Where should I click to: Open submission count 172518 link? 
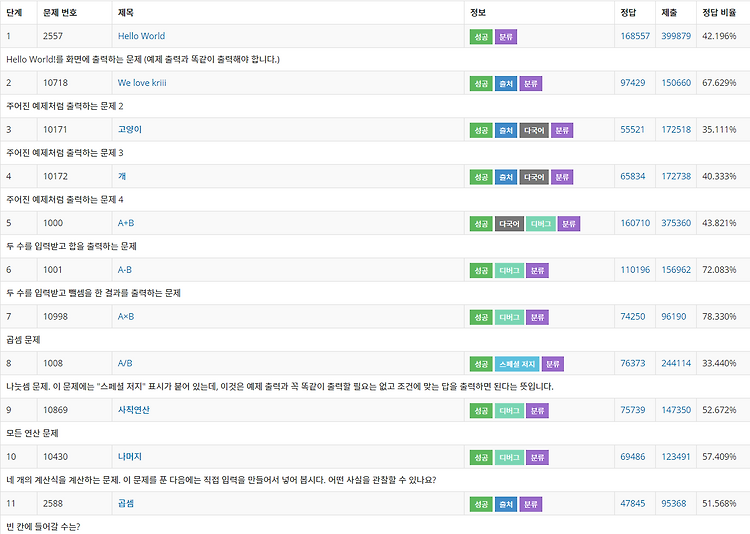click(x=676, y=130)
